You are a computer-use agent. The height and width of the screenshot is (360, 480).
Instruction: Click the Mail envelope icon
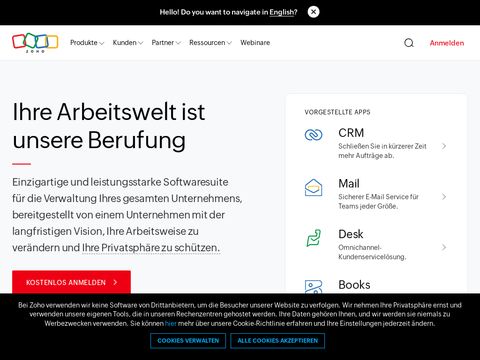[x=313, y=187]
